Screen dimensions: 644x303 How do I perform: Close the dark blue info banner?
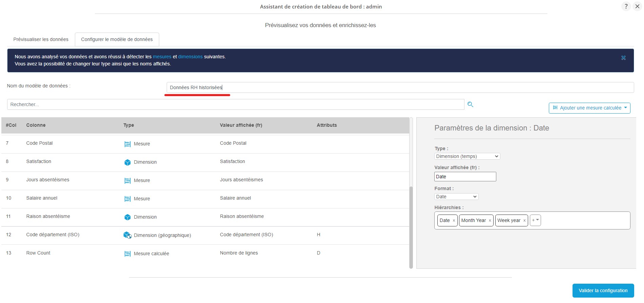coord(623,58)
